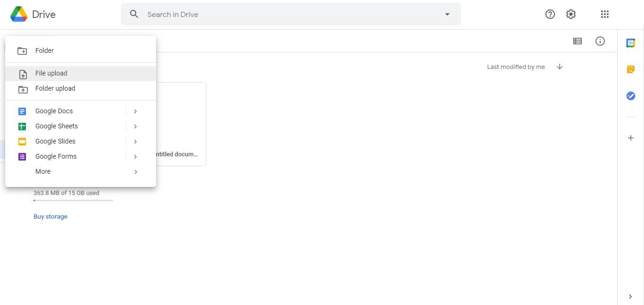The width and height of the screenshot is (644, 305).
Task: Show the view details info icon
Action: click(600, 41)
